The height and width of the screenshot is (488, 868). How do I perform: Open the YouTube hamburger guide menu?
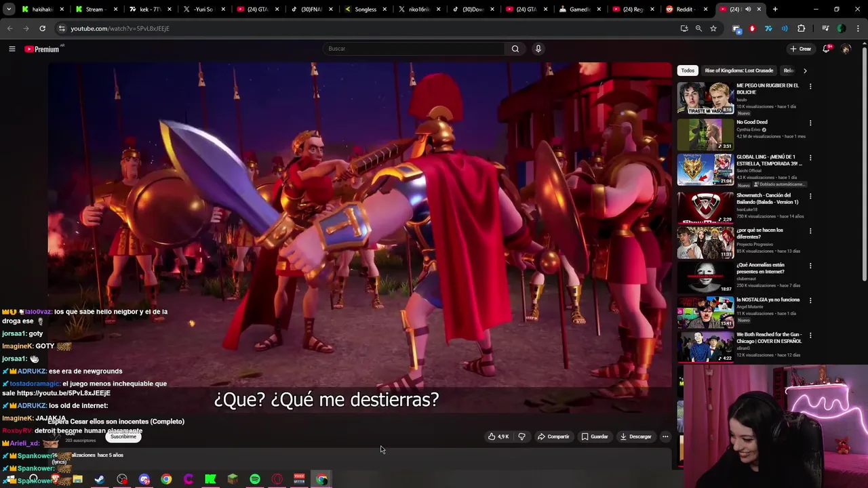coord(12,49)
